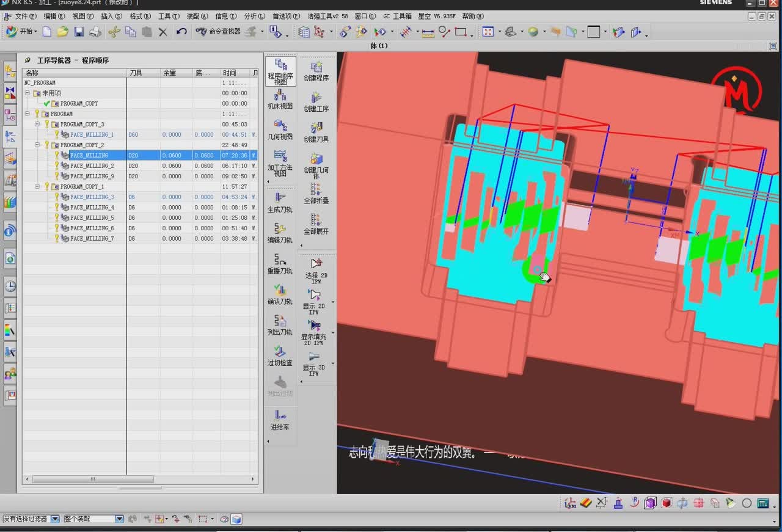This screenshot has height=532, width=782.
Task: Collapse the 未用项 tree node
Action: (x=27, y=93)
